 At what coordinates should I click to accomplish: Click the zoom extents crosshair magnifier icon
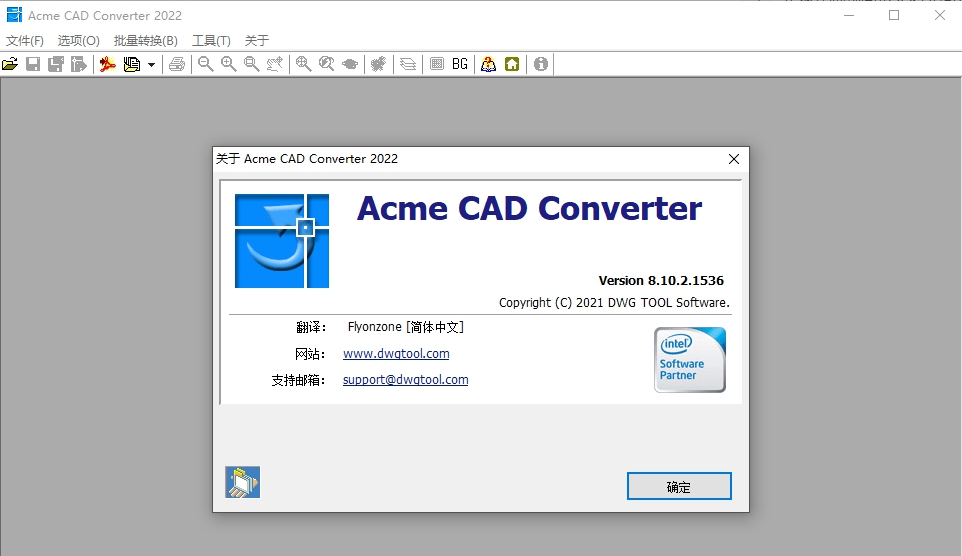(x=303, y=64)
